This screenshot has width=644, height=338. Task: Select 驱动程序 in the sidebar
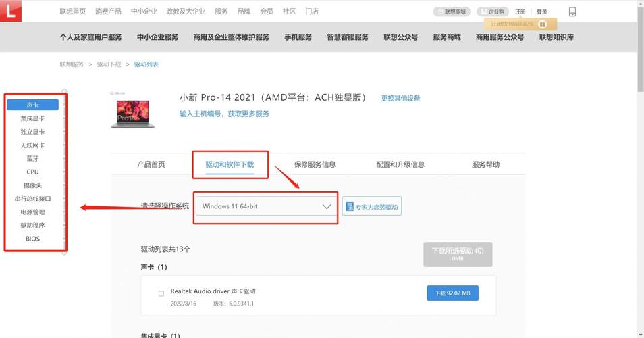tap(32, 225)
